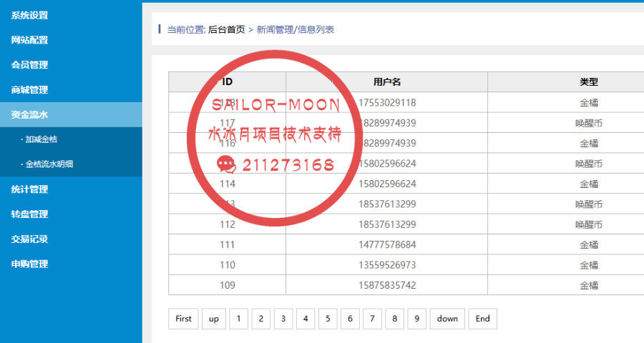Click the ID cell 111
Viewport: 644px width, 343px height.
(227, 244)
